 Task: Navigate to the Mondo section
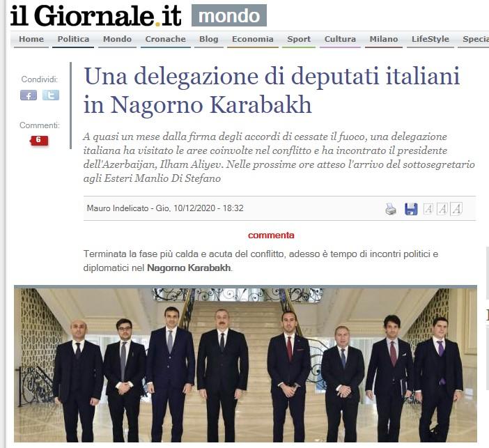pyautogui.click(x=117, y=39)
